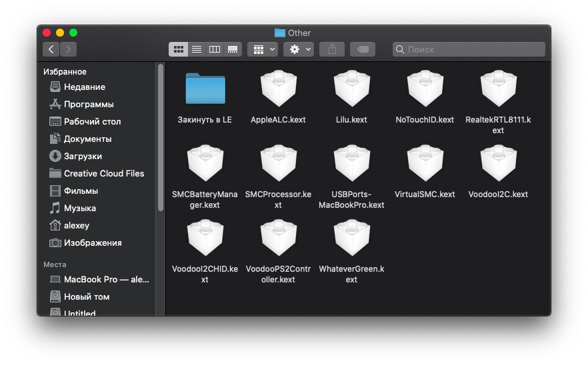Click the VirtualSMC.kext file name
588x365 pixels.
tap(425, 194)
